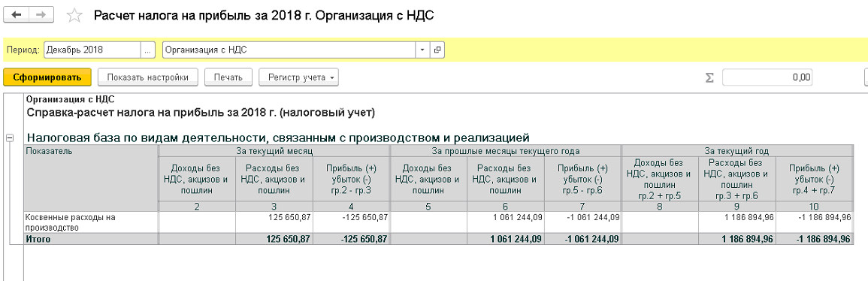Screen dimensions: 868x281
Task: Select cell 125 650,87 in Косвенные расходы row
Action: (x=274, y=222)
